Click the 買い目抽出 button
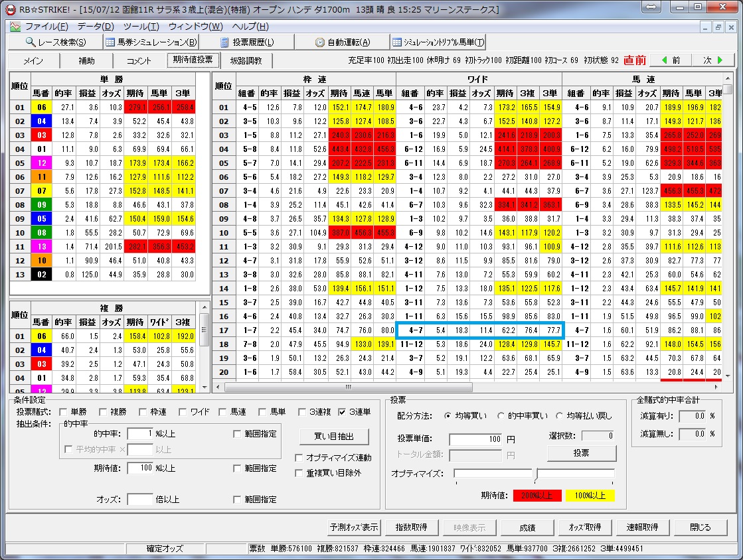 334,437
